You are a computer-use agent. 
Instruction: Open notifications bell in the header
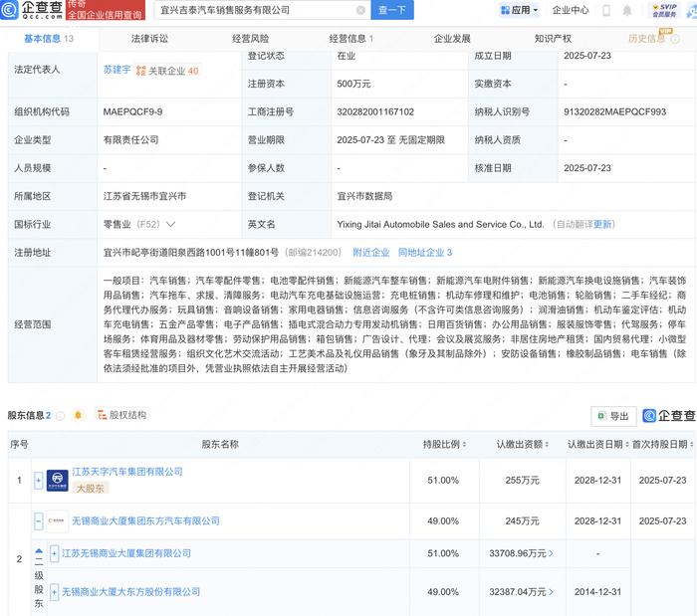point(626,10)
